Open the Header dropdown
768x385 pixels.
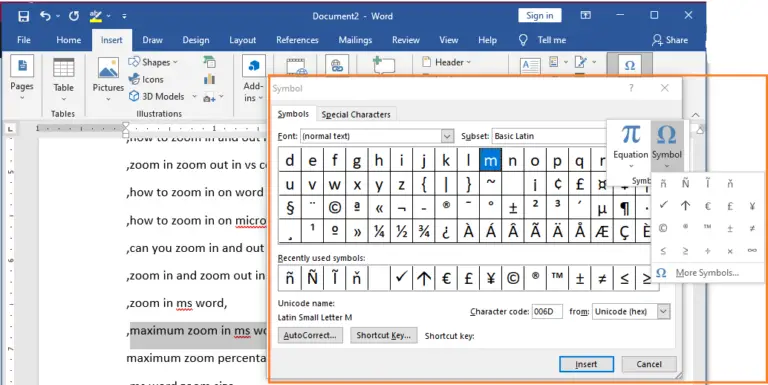pos(446,62)
